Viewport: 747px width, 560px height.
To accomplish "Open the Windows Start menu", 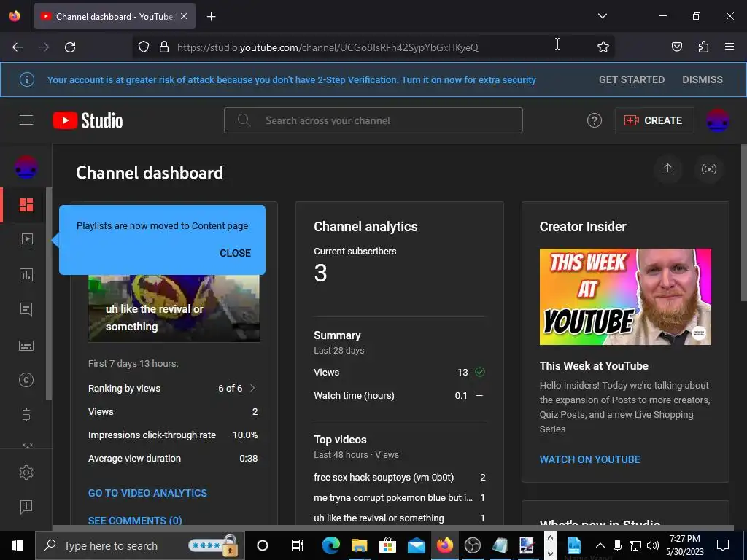I will tap(18, 545).
